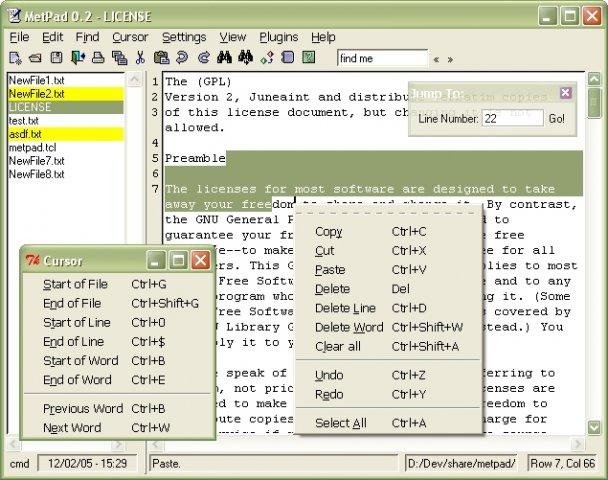The height and width of the screenshot is (480, 608).
Task: Click the purple scroll toolbar icon
Action: [288, 57]
